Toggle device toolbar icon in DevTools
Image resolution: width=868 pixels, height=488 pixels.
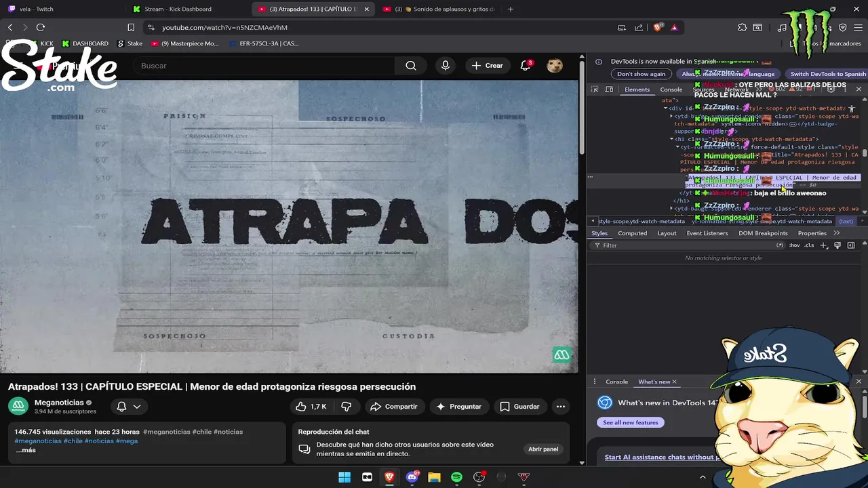tap(609, 89)
